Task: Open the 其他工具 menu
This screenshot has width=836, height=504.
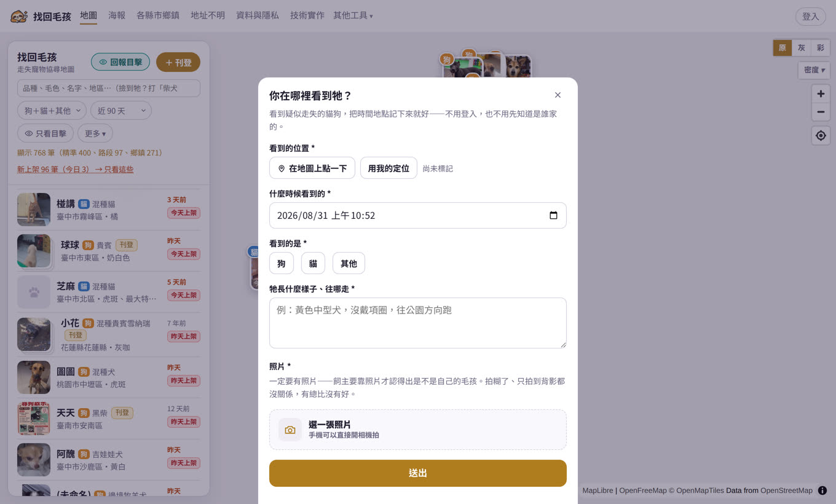Action: 353,15
